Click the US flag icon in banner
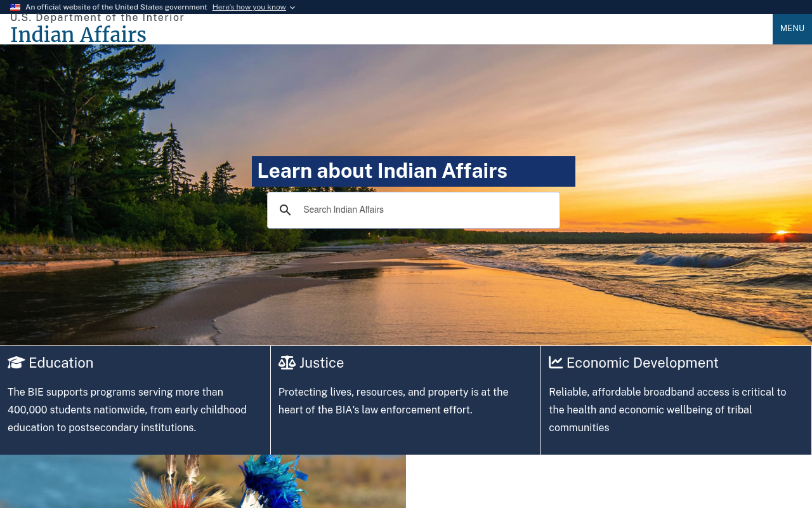This screenshot has width=812, height=508. pos(15,7)
